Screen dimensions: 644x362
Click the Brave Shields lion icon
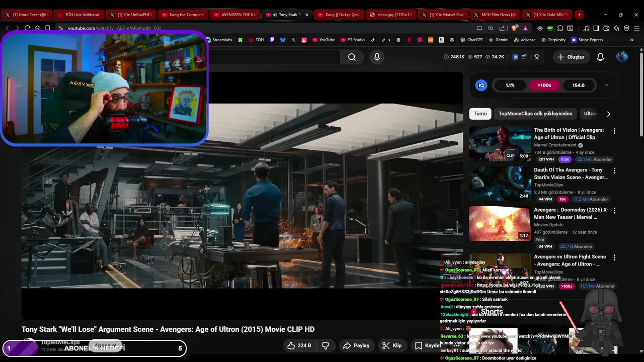click(515, 28)
